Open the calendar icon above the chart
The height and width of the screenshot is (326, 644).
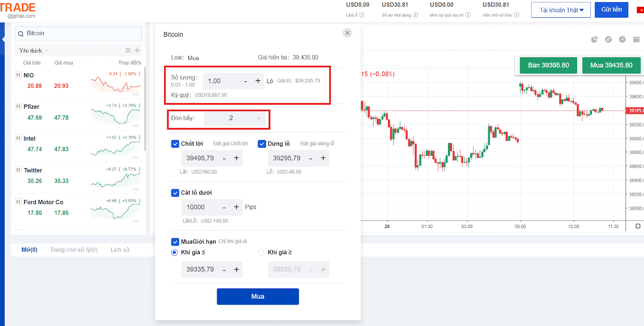pyautogui.click(x=637, y=39)
